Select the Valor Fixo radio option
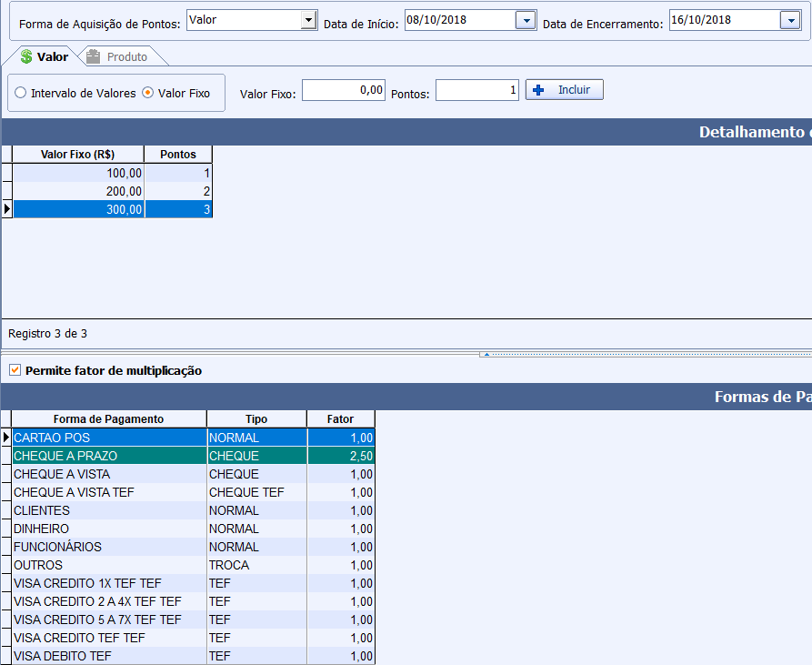The image size is (812, 665). (148, 93)
